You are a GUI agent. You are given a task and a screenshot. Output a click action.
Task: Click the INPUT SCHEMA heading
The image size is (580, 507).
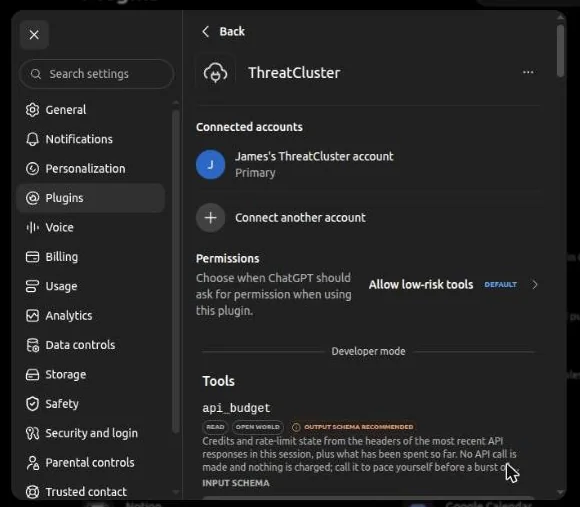coord(236,483)
